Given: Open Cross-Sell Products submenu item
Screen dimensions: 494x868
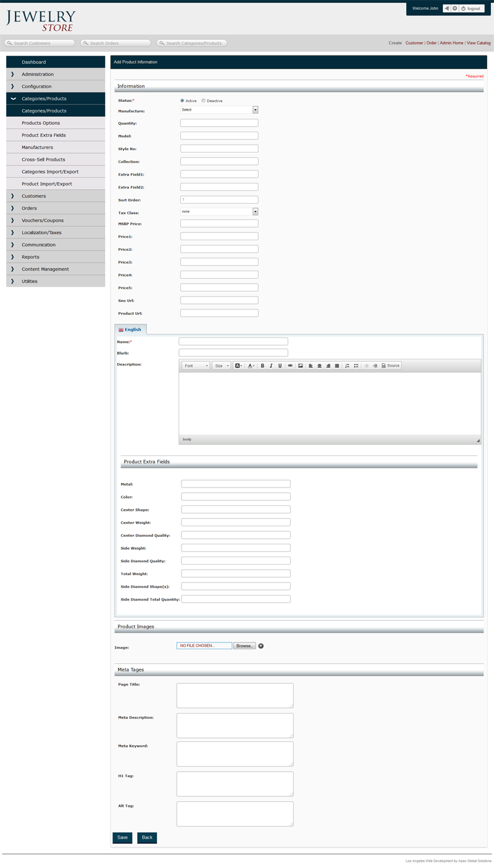Looking at the screenshot, I should (56, 159).
